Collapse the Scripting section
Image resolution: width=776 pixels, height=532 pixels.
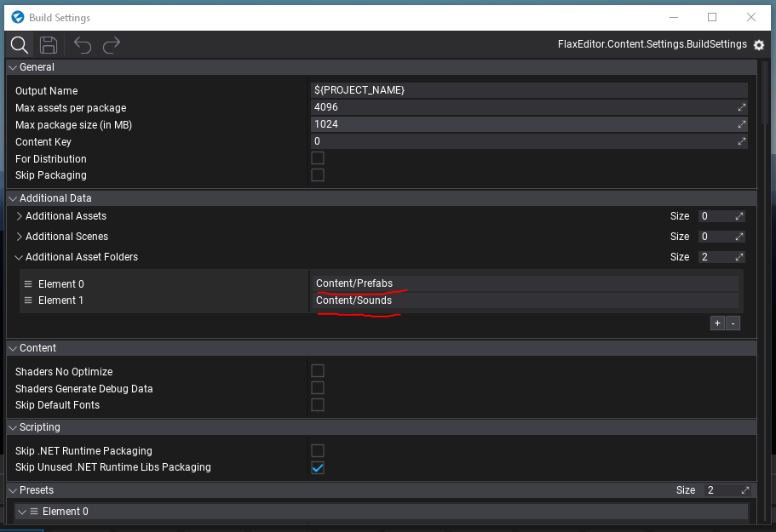tap(13, 427)
